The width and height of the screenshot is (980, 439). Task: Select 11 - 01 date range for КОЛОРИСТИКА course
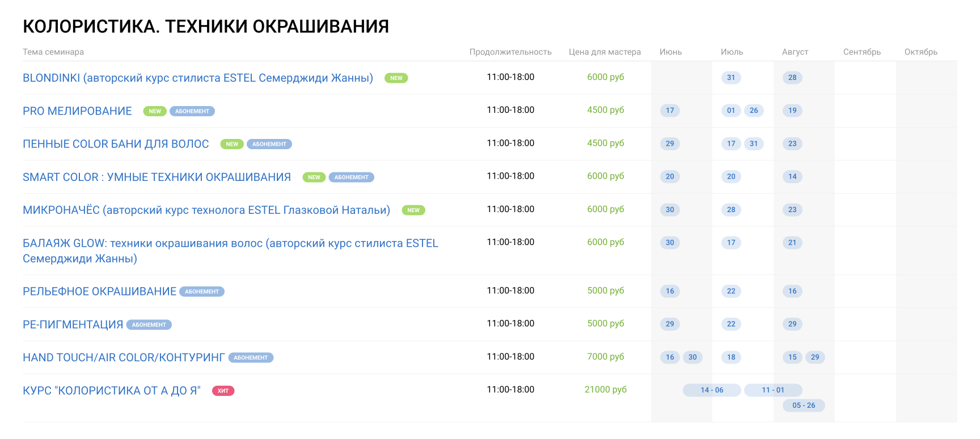[773, 390]
